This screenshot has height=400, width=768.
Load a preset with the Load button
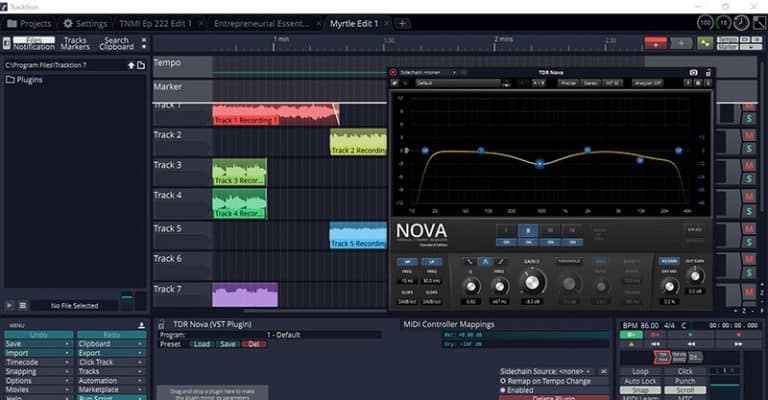201,344
